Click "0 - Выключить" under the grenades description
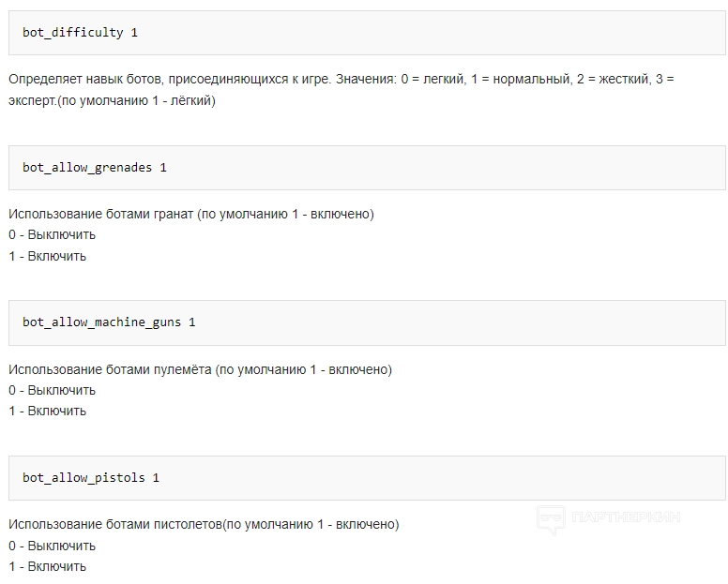This screenshot has width=728, height=584. click(52, 235)
